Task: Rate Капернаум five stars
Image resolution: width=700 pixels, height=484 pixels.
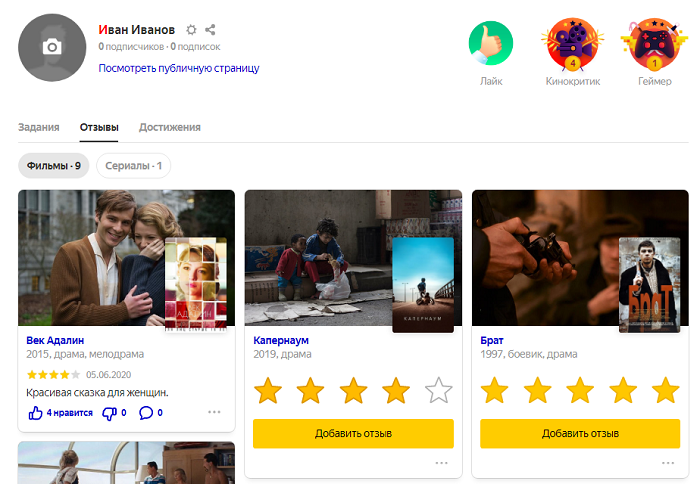Action: point(439,390)
